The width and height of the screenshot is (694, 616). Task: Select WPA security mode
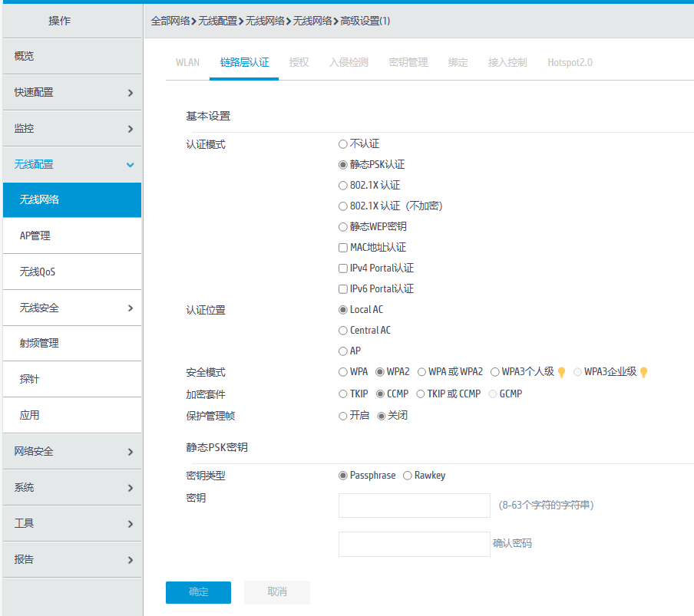click(343, 372)
